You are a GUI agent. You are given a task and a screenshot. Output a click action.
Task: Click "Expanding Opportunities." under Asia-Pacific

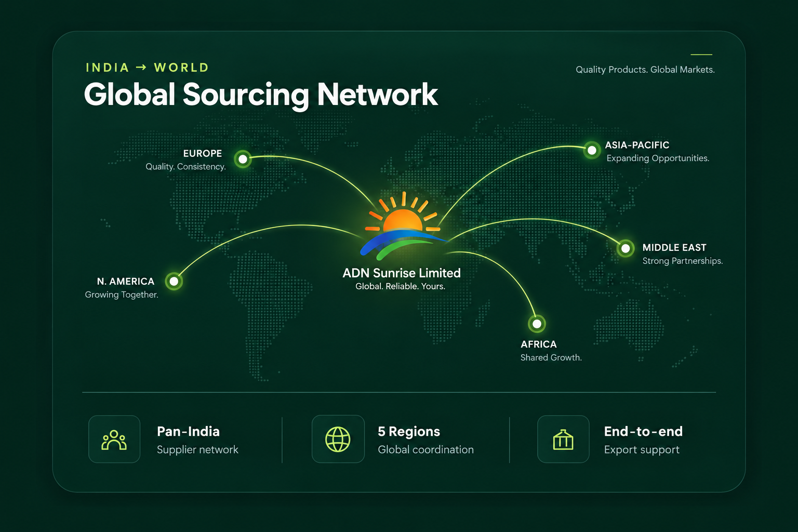658,158
